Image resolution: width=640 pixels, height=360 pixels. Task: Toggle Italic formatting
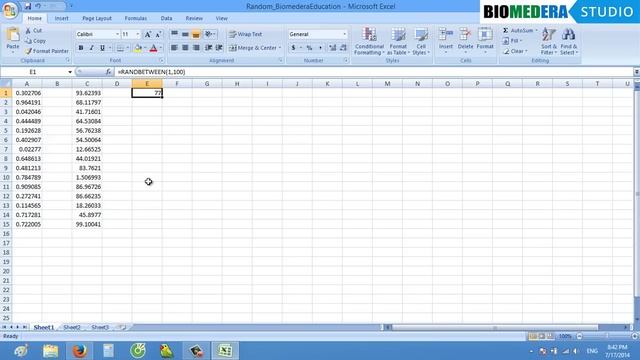tap(91, 48)
